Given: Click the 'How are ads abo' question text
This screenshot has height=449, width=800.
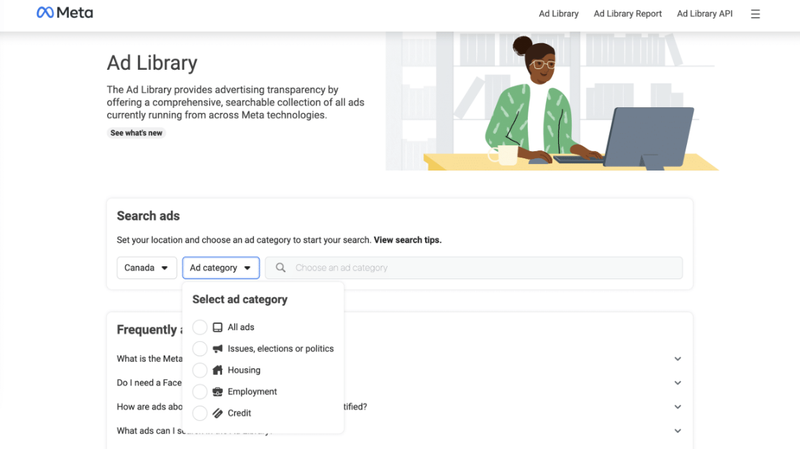Looking at the screenshot, I should pyautogui.click(x=149, y=407).
